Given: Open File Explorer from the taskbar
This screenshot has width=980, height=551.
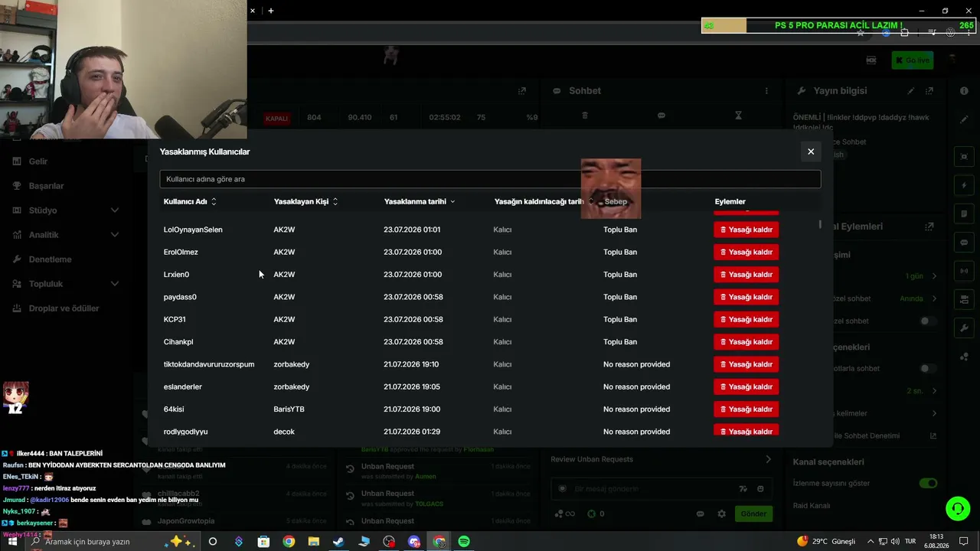Looking at the screenshot, I should [x=314, y=542].
